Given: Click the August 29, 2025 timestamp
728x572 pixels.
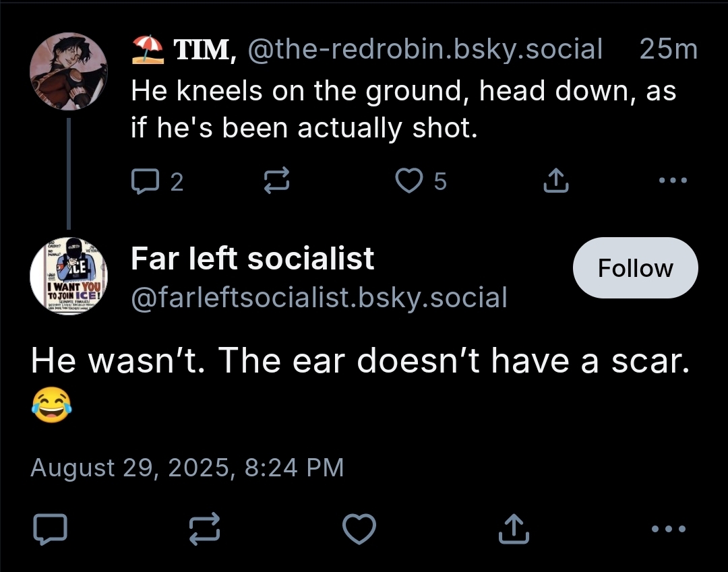Looking at the screenshot, I should [x=187, y=467].
